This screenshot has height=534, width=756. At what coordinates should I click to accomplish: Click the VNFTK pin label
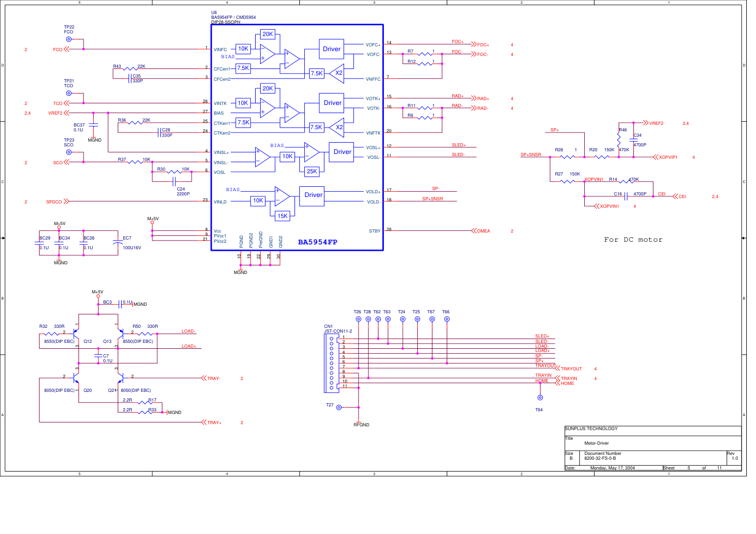click(x=373, y=133)
